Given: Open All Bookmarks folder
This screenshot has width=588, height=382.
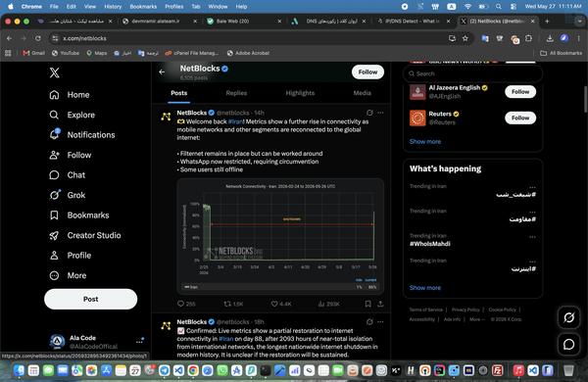Looking at the screenshot, I should [561, 53].
